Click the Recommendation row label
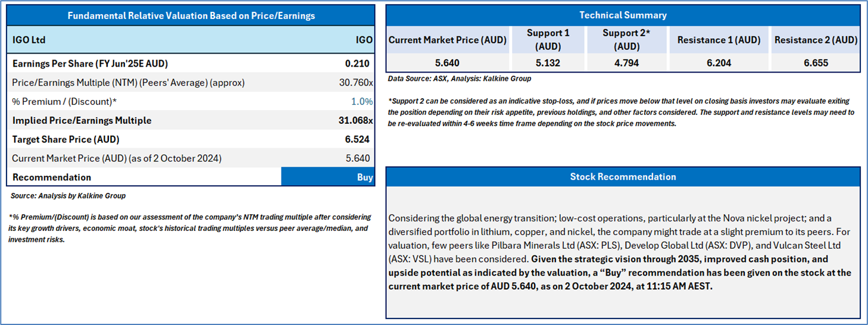Viewport: 868px width, 325px height. point(52,177)
